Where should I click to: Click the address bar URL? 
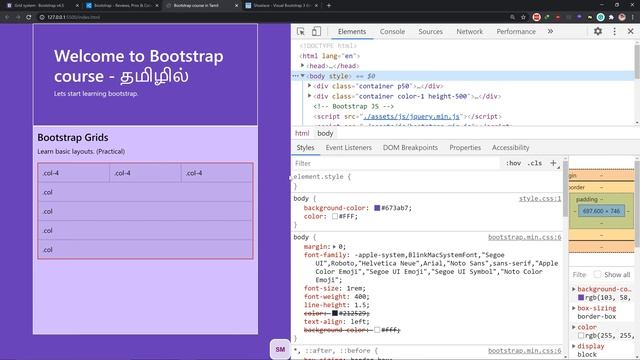pos(73,17)
